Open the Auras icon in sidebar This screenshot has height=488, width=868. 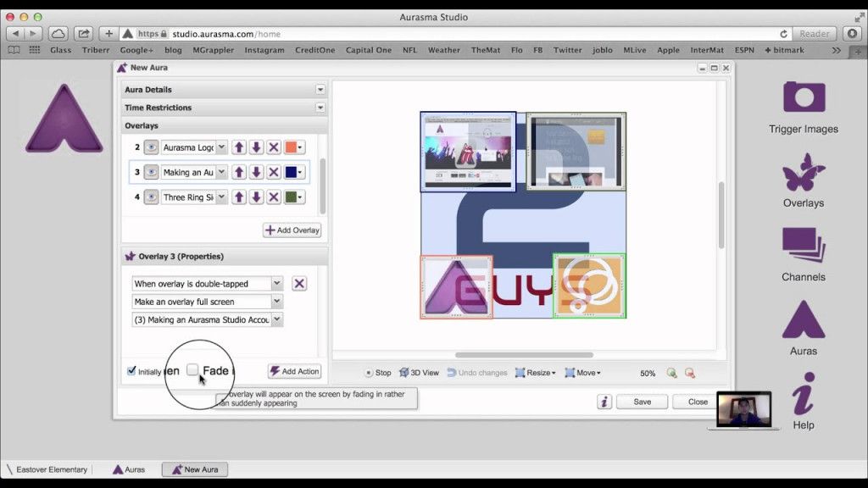pos(804,319)
